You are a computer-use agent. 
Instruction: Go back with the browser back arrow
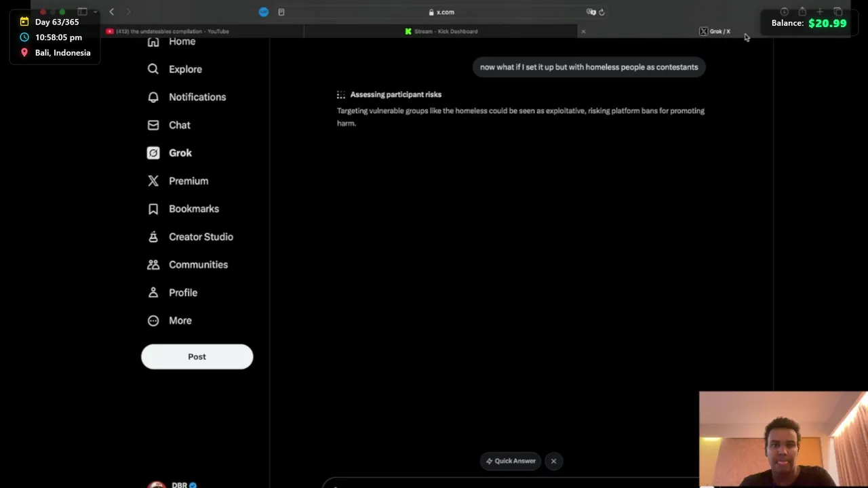click(111, 12)
